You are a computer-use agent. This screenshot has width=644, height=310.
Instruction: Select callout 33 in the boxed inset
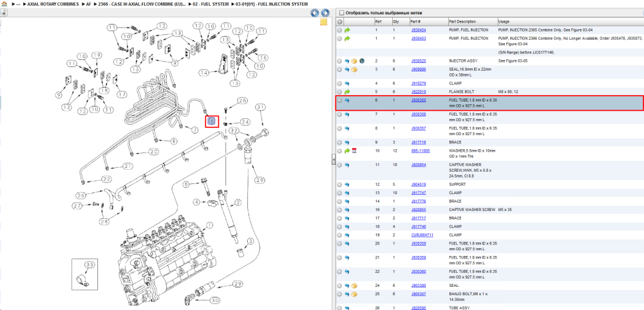pyautogui.click(x=90, y=265)
